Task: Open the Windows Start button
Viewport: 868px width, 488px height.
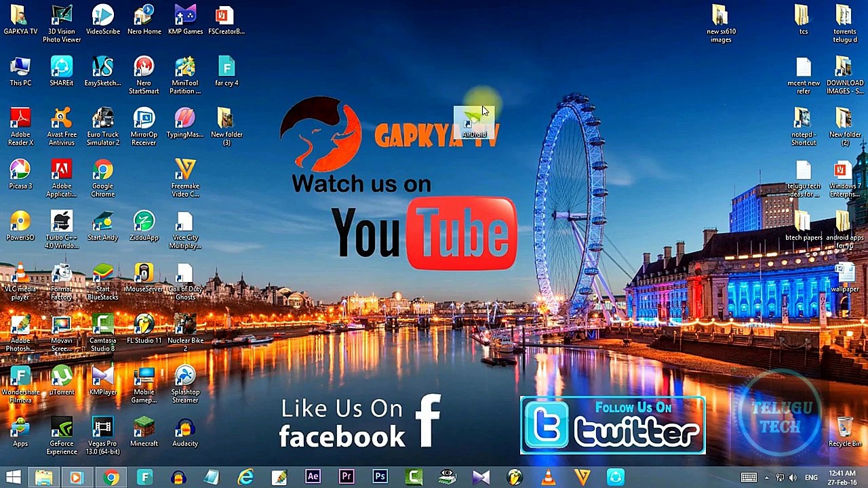Action: pos(14,477)
